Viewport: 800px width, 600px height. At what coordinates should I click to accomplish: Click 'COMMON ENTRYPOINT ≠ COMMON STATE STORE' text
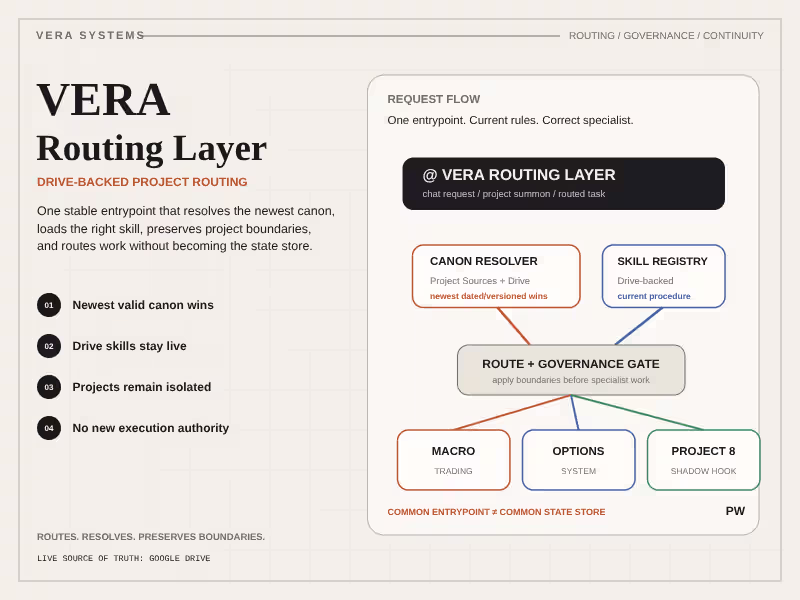point(496,512)
